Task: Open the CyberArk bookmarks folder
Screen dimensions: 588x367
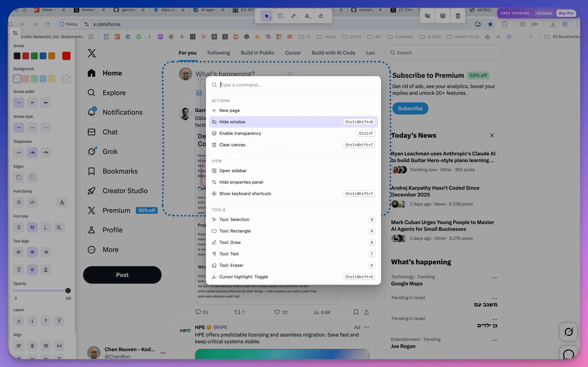Action: (x=400, y=37)
